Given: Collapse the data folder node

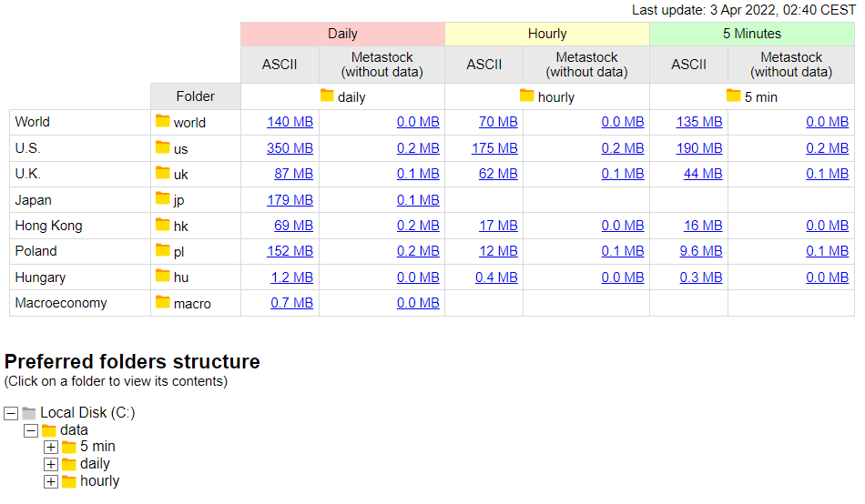Looking at the screenshot, I should tap(31, 430).
